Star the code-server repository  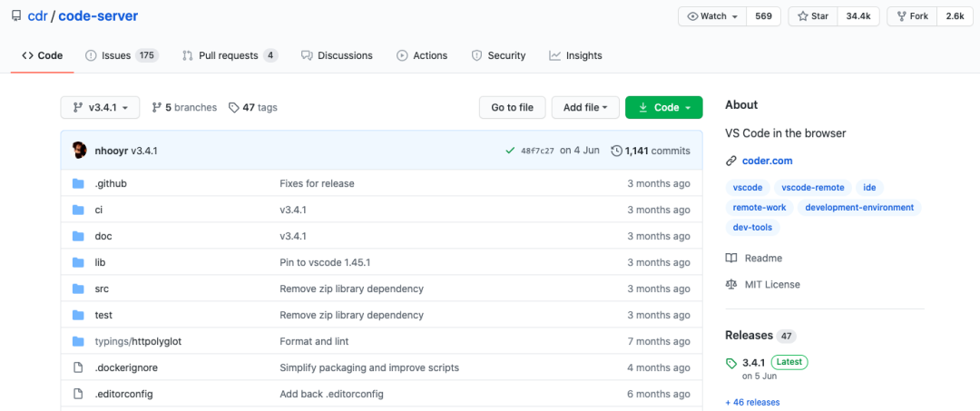pyautogui.click(x=813, y=16)
